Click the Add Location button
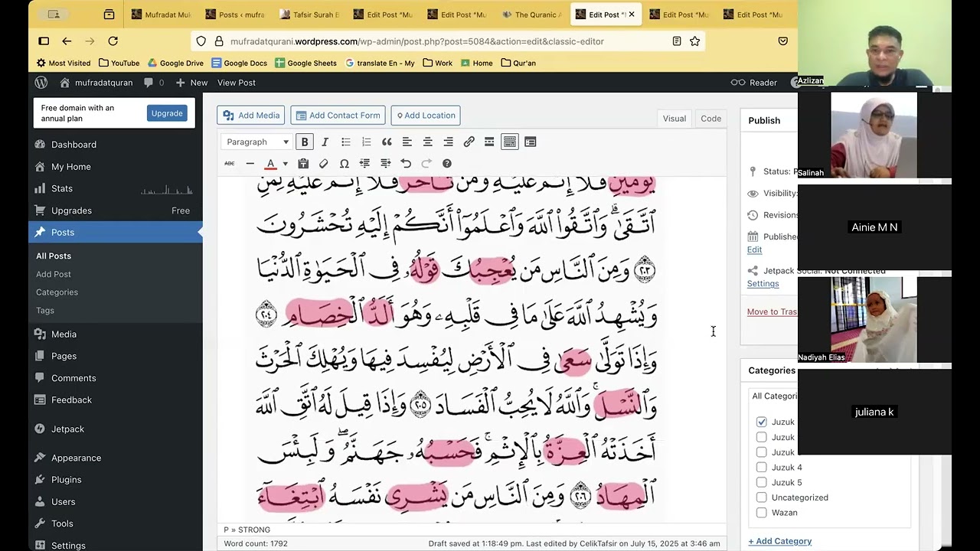 point(425,116)
